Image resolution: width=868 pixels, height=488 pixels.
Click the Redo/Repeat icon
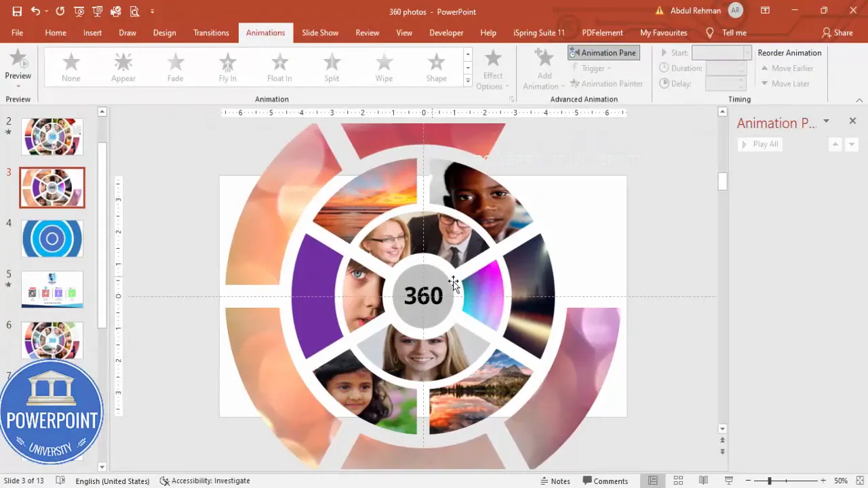(x=60, y=12)
